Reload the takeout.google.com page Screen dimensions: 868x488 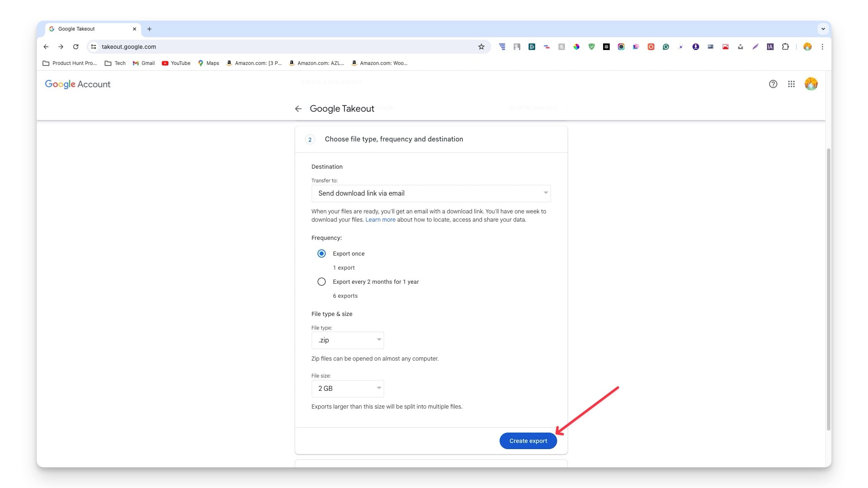[x=76, y=47]
